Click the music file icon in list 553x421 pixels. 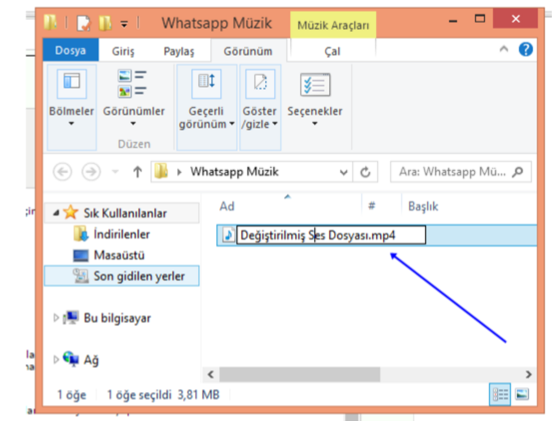228,235
